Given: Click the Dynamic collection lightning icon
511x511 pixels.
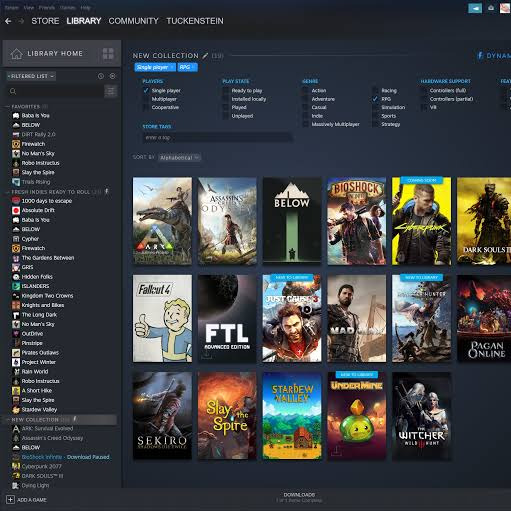Looking at the screenshot, I should coord(480,55).
